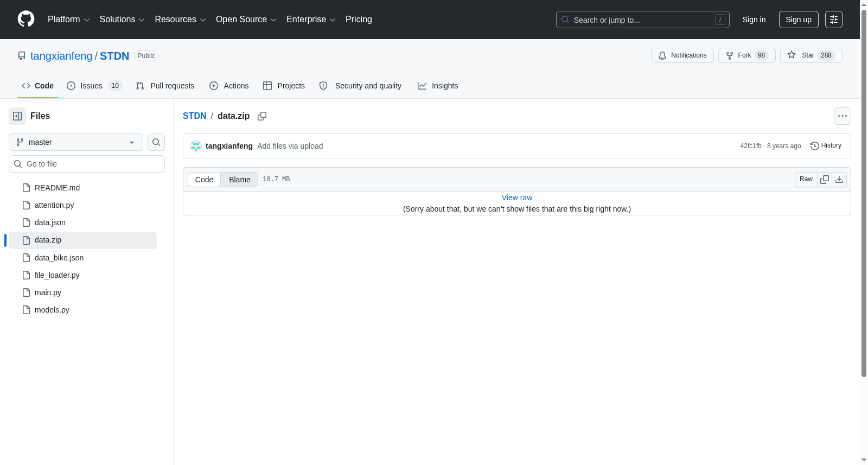
Task: Open the Actions tab
Action: (229, 86)
